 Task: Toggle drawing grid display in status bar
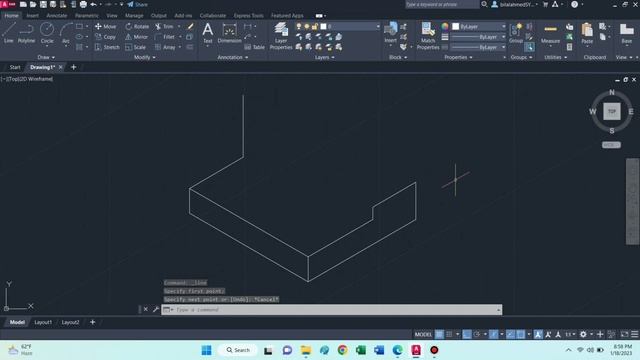pyautogui.click(x=439, y=334)
